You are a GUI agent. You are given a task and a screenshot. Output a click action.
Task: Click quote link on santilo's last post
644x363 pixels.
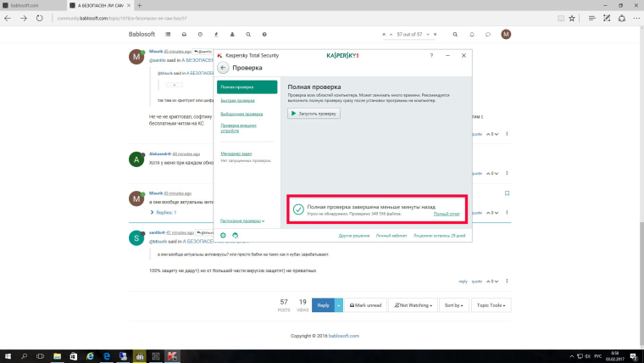[x=476, y=282]
